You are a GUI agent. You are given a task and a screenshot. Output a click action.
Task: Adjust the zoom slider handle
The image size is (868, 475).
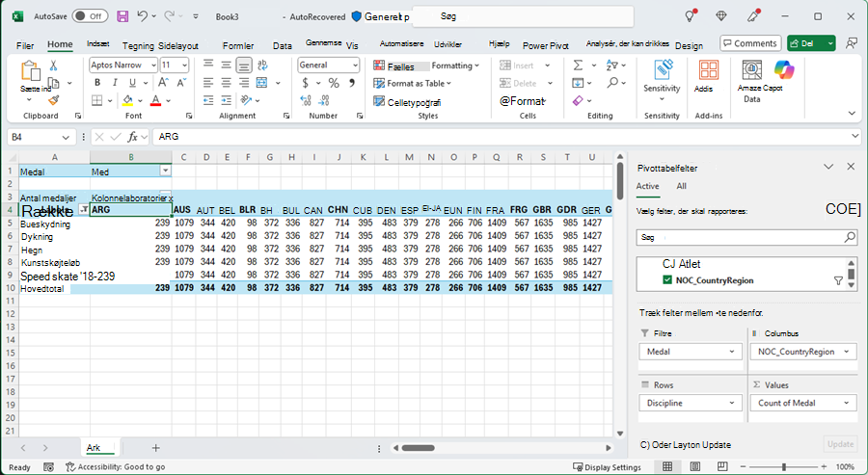(784, 467)
